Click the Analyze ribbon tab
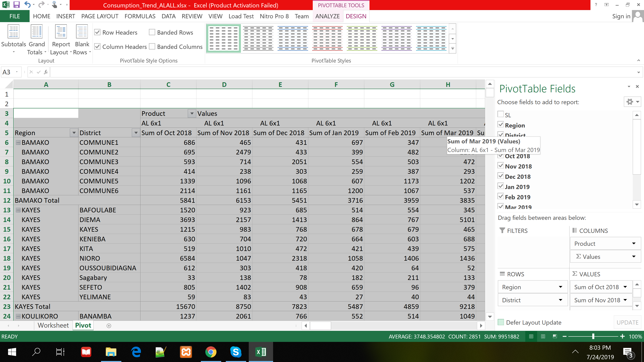This screenshot has width=644, height=362. [327, 16]
